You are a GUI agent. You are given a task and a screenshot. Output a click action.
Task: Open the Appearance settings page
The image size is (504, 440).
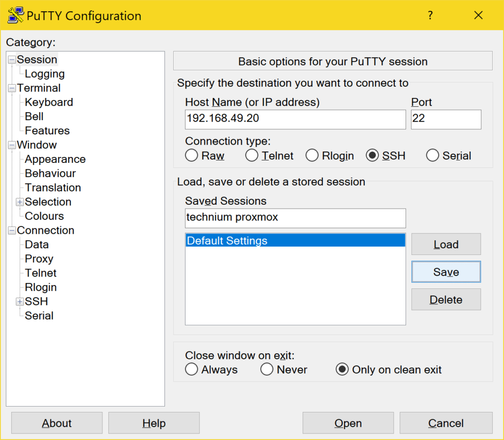tap(55, 159)
